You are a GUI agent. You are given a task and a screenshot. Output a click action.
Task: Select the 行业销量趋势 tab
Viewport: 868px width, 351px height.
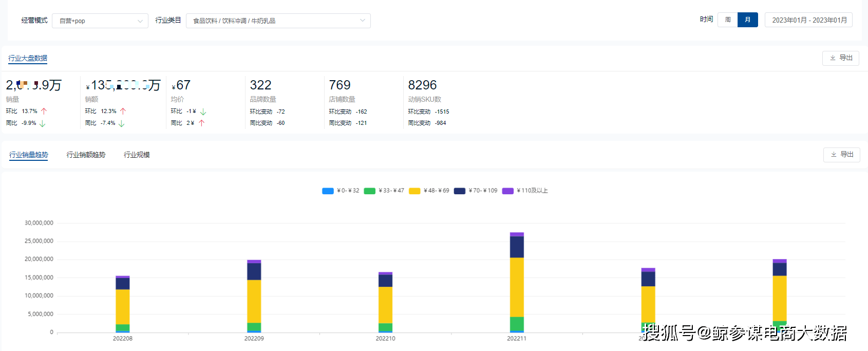click(x=29, y=155)
